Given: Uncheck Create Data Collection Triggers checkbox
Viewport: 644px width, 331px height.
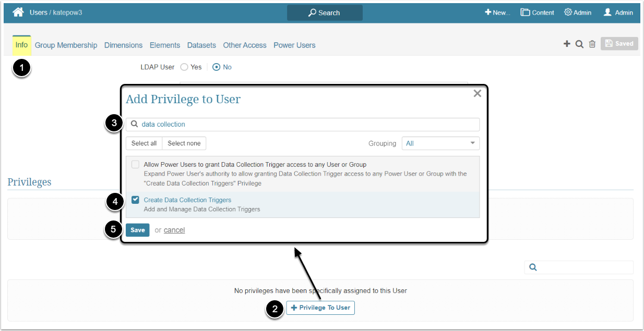Looking at the screenshot, I should 136,200.
